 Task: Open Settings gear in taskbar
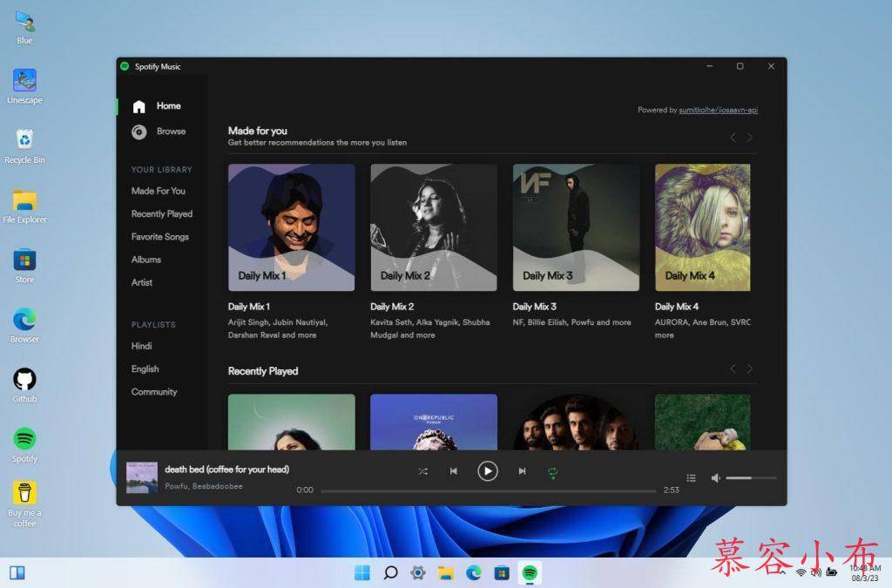(x=418, y=572)
